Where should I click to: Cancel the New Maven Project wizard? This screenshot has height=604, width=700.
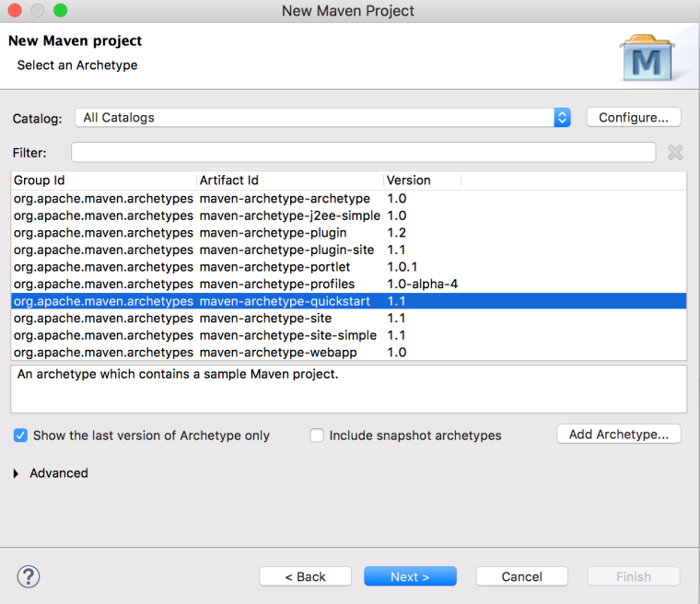pos(522,576)
